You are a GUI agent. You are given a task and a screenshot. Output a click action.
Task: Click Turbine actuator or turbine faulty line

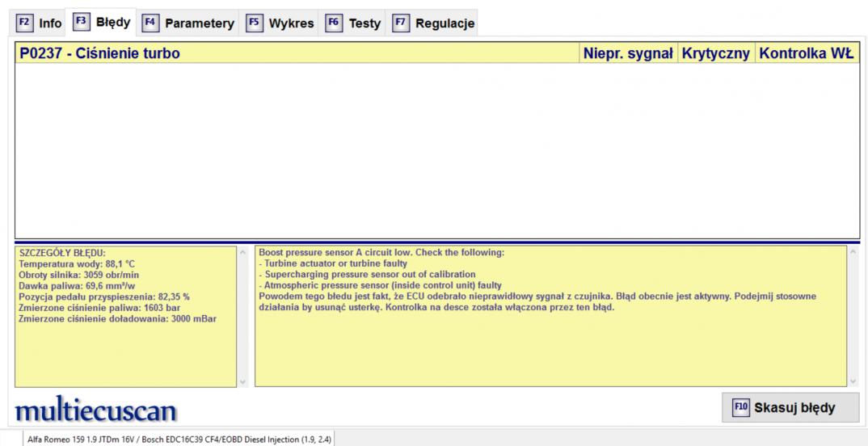333,263
